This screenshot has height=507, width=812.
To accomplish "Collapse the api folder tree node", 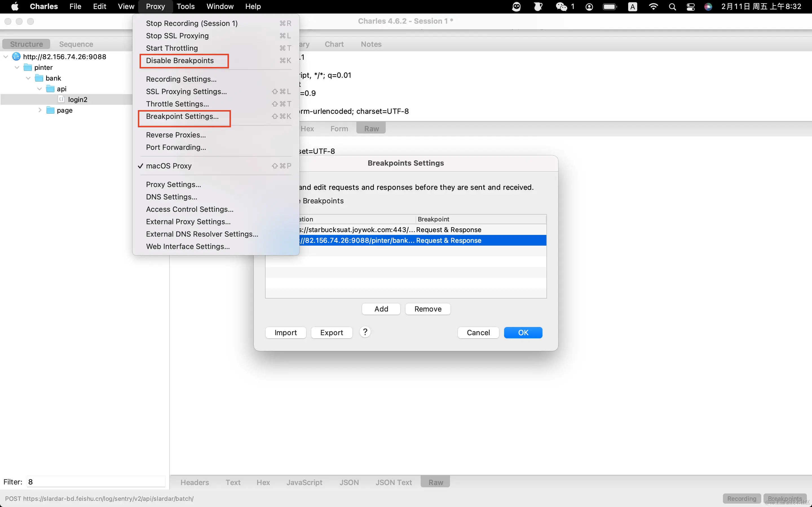I will click(x=39, y=89).
